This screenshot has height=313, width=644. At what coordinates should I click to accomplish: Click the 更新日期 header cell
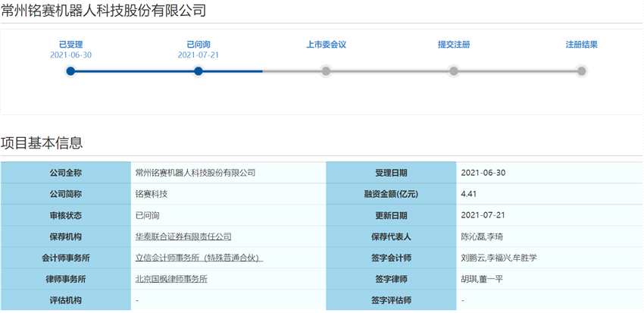[391, 215]
